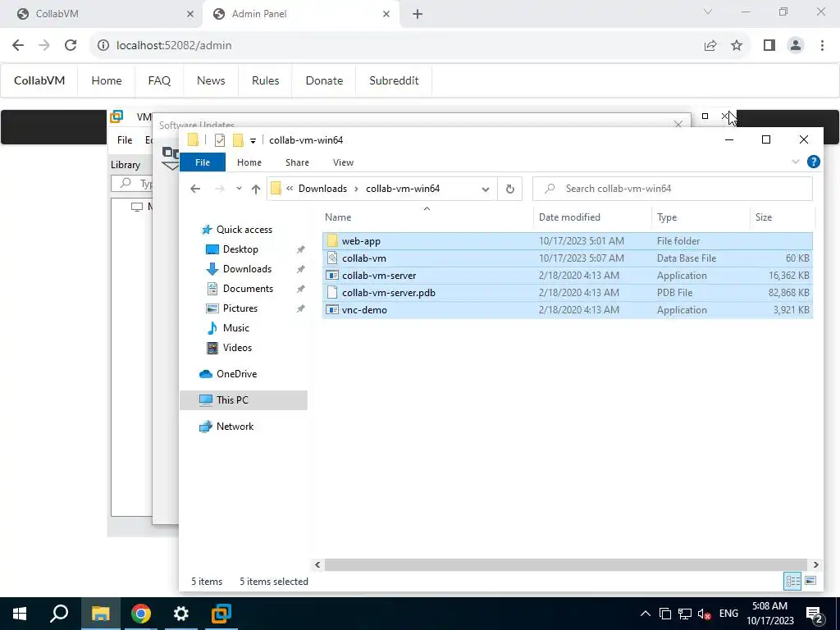
Task: Customize Quick Access Toolbar dropdown arrow
Action: pyautogui.click(x=253, y=141)
